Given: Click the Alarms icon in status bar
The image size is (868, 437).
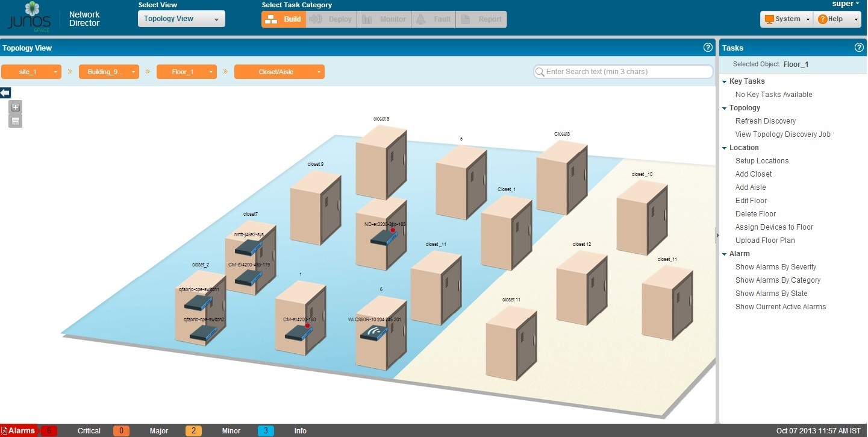Looking at the screenshot, I should pyautogui.click(x=5, y=431).
